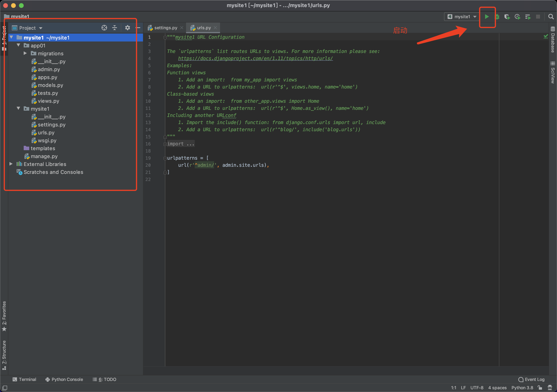
Task: Open Search Everywhere magnifier
Action: coord(551,17)
